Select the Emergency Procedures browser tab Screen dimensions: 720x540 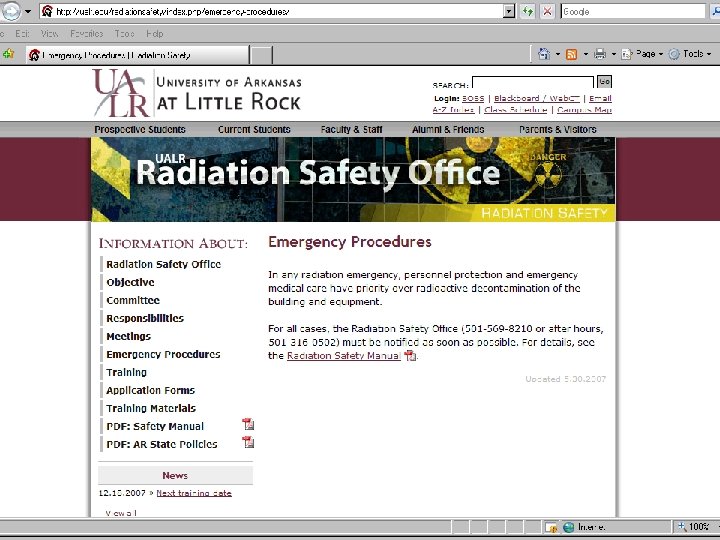point(138,55)
